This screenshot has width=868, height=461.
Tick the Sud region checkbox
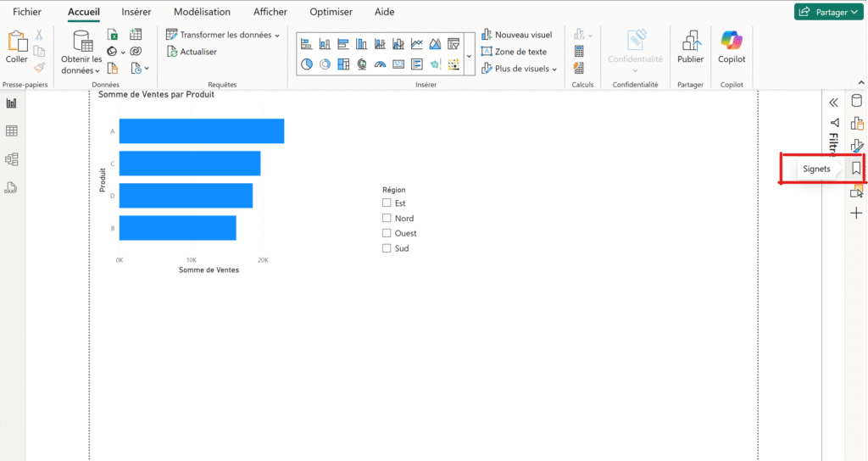tap(387, 248)
